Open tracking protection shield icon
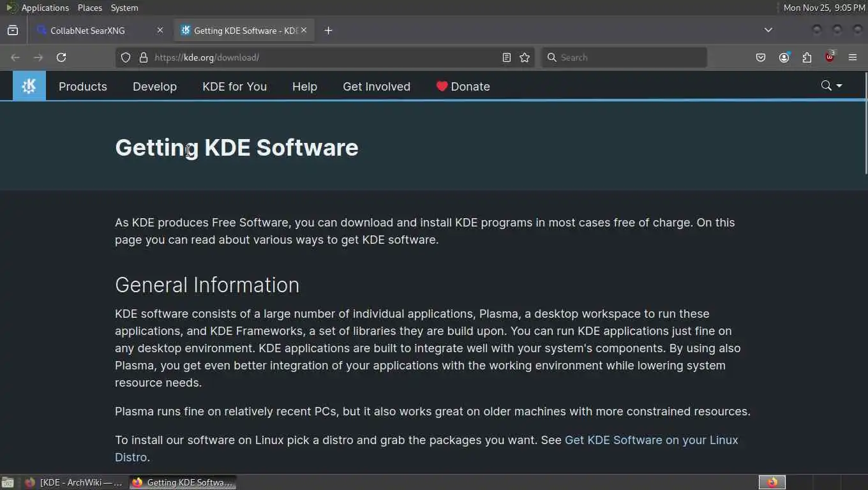Screen dimensions: 868x490 click(x=126, y=57)
